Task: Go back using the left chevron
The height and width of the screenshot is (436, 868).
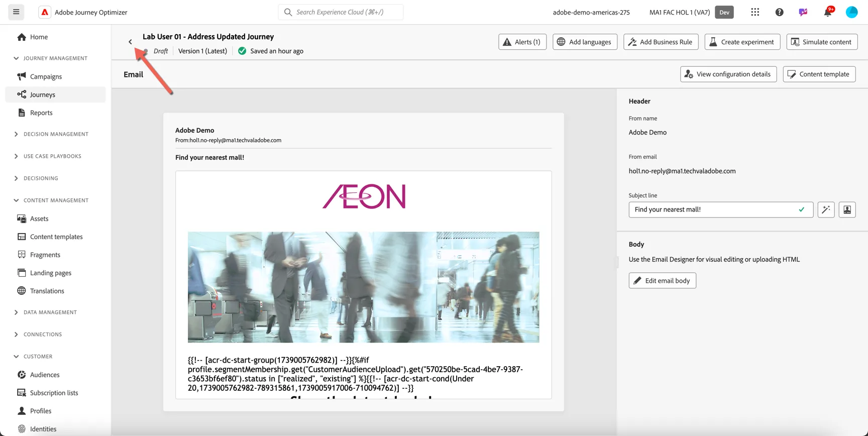Action: pyautogui.click(x=130, y=42)
